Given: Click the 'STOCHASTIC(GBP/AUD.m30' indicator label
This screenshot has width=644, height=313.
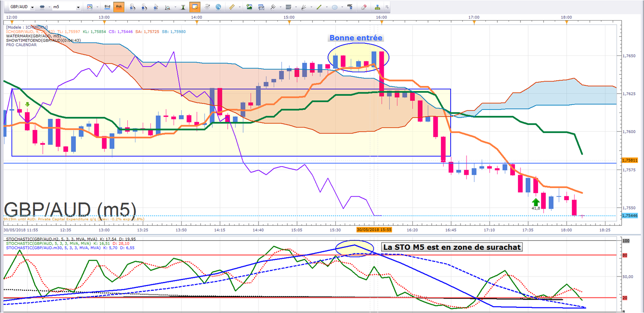Looking at the screenshot, I should pyautogui.click(x=33, y=247).
